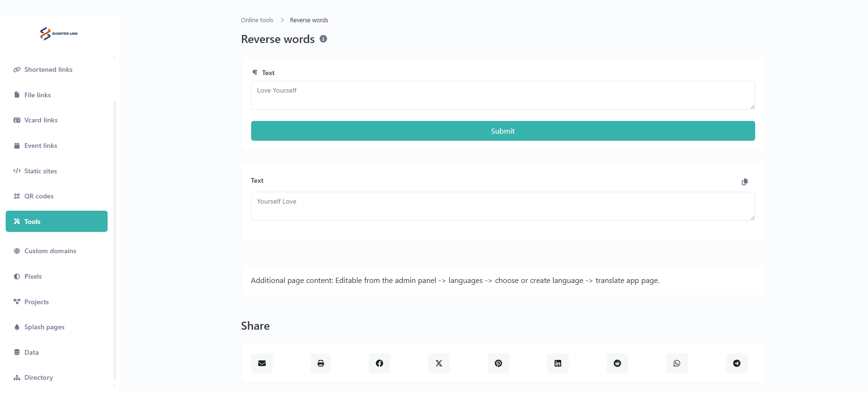Viewport: 868px width, 393px height.
Task: Share the page on Reddit
Action: (617, 363)
